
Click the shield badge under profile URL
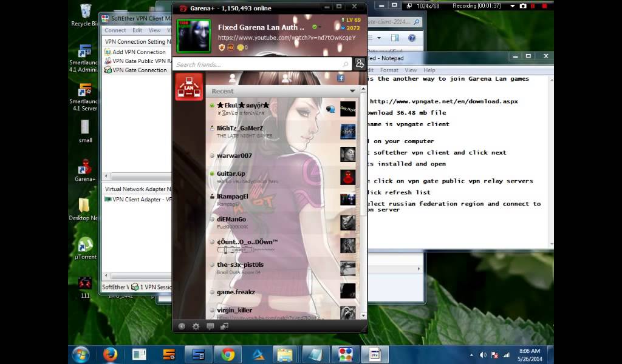tap(221, 47)
